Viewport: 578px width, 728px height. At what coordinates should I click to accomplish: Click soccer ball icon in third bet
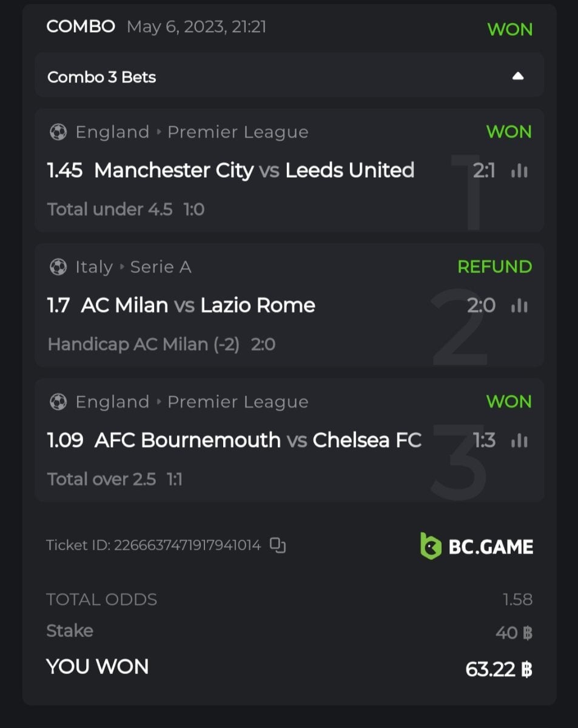(x=58, y=402)
